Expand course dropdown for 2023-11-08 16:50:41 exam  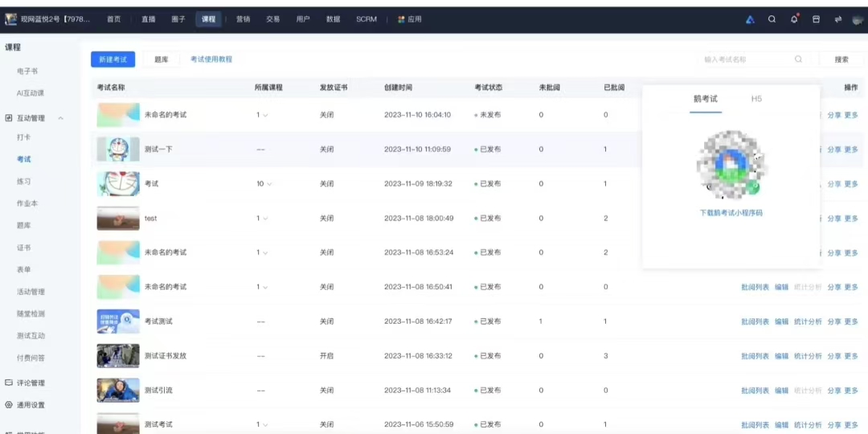point(265,287)
